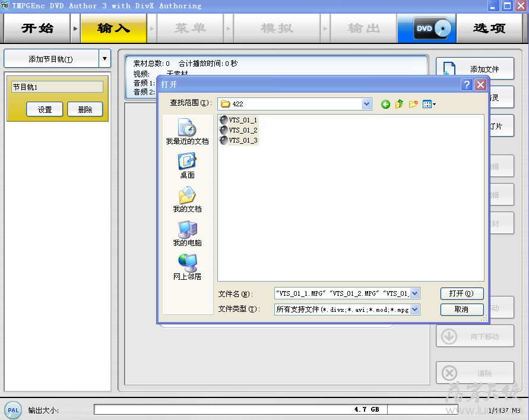Click the 添加文件 add file button
529x420 pixels.
click(x=475, y=69)
